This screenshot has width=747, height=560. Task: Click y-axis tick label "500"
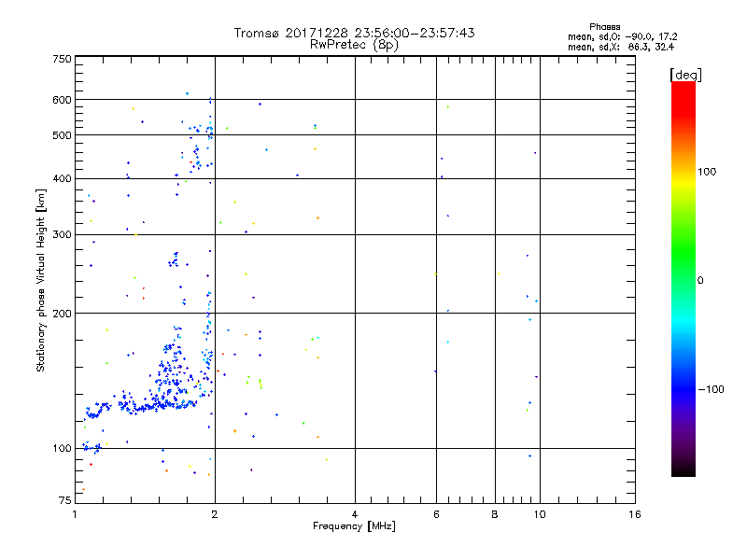pyautogui.click(x=62, y=135)
